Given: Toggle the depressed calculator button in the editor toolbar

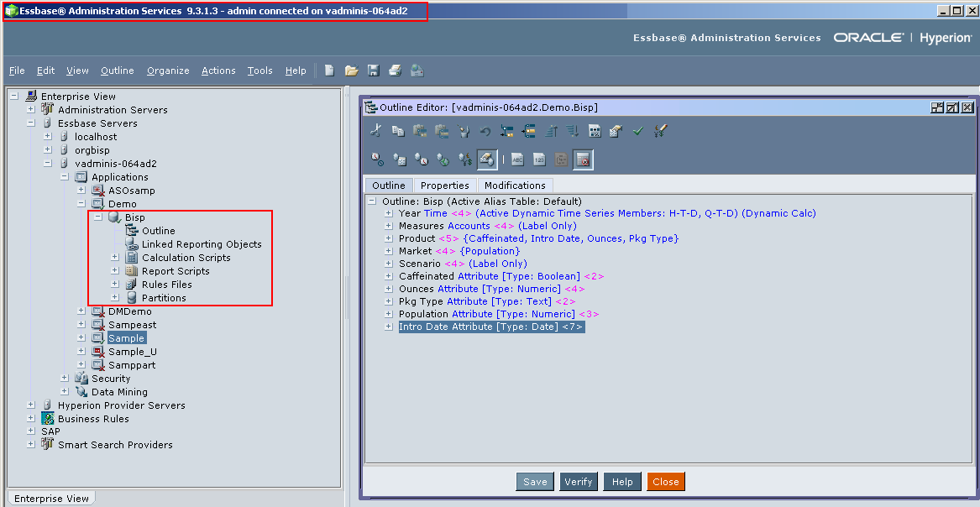Looking at the screenshot, I should coord(583,158).
